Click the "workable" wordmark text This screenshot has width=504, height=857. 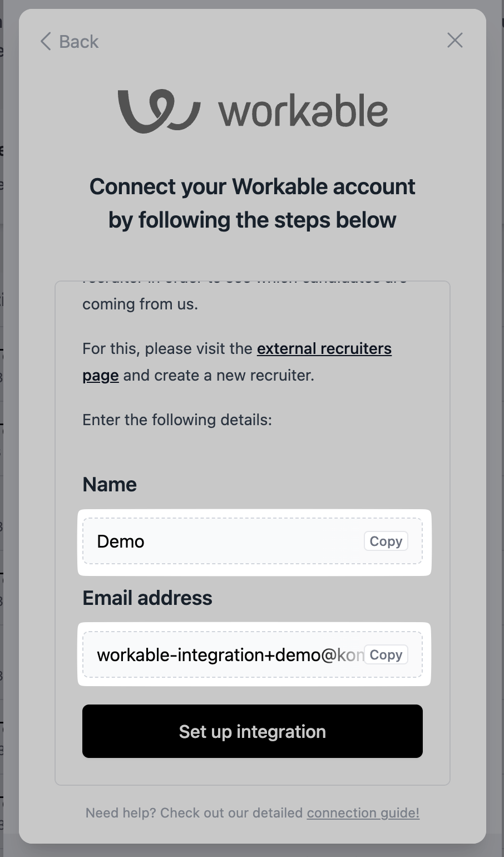303,111
